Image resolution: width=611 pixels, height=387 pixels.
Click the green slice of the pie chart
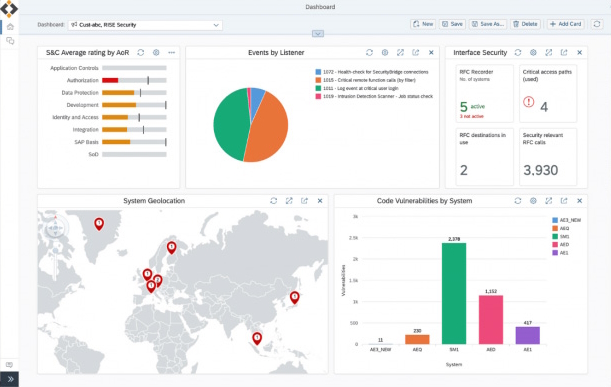[x=230, y=125]
